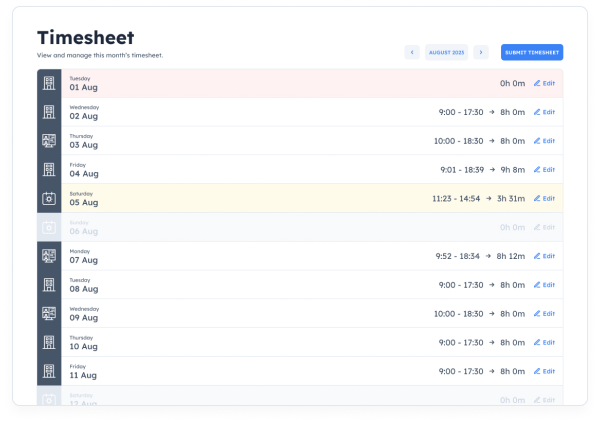Click the building icon for 08 Aug
This screenshot has height=424, width=600.
point(49,285)
